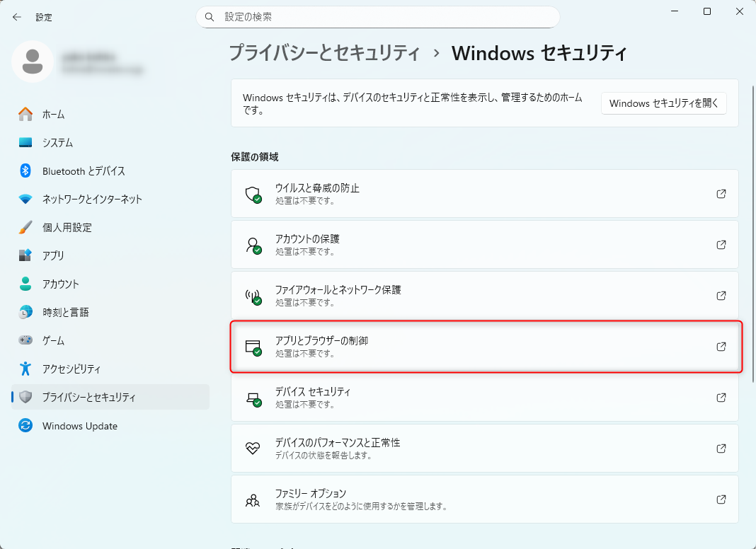Click external-link icon on ウイルスと脅威の防止 row
The image size is (756, 549).
point(721,194)
